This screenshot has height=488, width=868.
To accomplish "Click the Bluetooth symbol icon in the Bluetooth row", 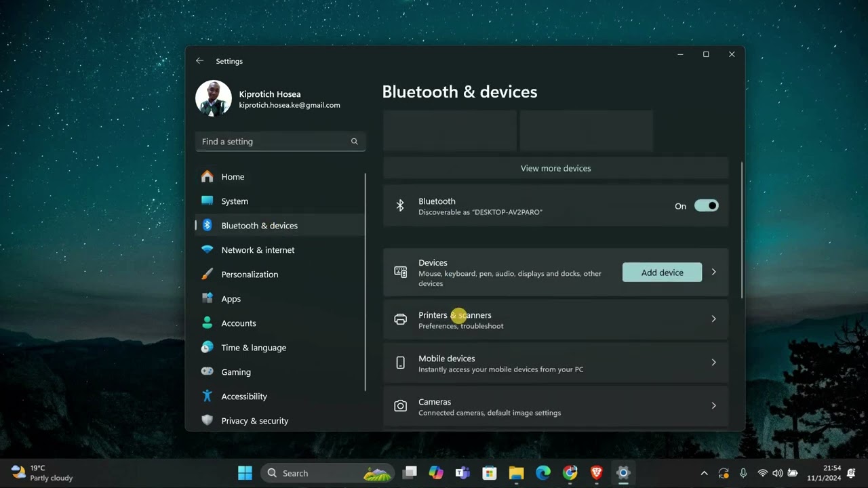I will 400,206.
